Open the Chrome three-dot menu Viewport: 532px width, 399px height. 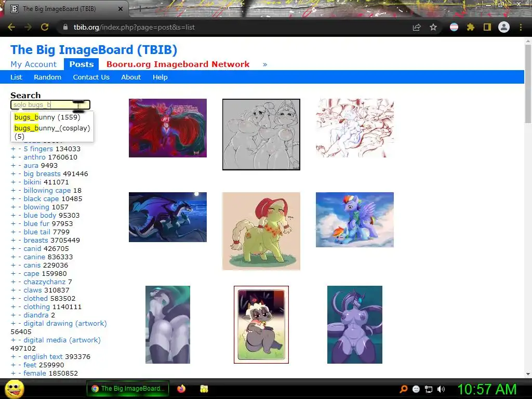(521, 27)
